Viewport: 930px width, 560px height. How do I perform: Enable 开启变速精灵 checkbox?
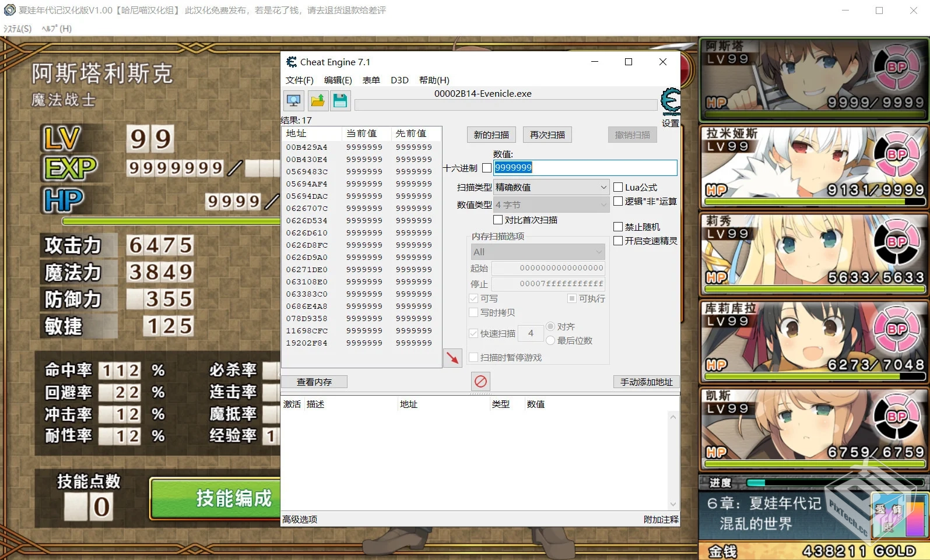(x=618, y=241)
